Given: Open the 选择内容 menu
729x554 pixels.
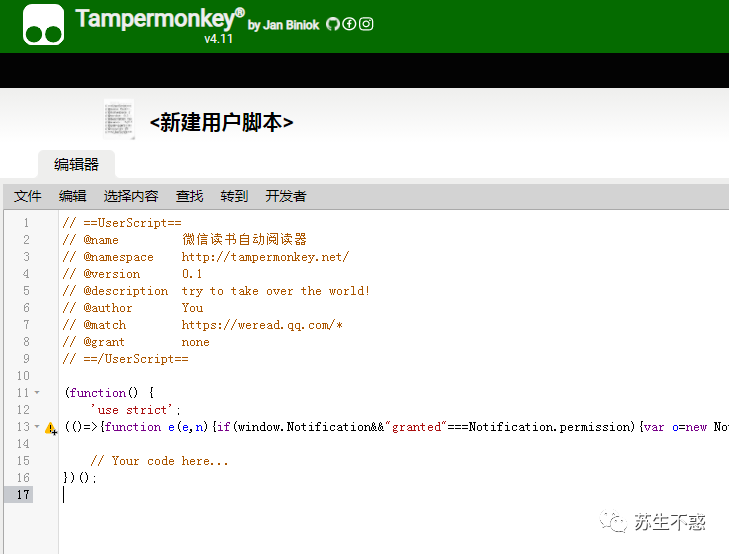Looking at the screenshot, I should coord(131,196).
